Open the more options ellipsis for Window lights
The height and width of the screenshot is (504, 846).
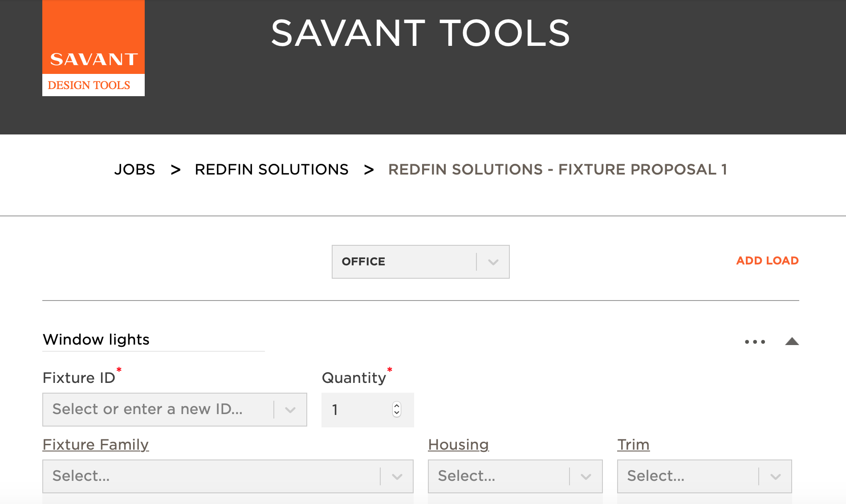[754, 341]
